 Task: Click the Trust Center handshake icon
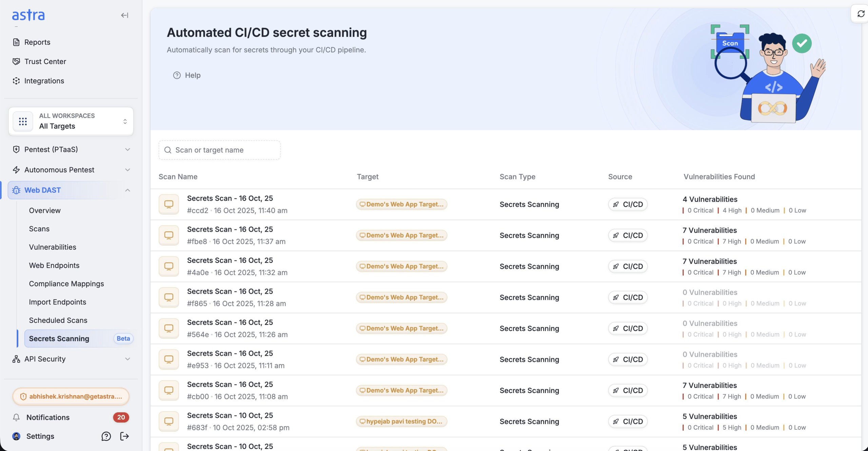coord(16,62)
